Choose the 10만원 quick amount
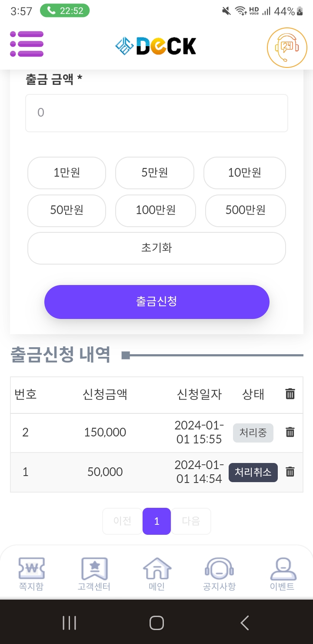This screenshot has width=313, height=644. click(x=244, y=173)
